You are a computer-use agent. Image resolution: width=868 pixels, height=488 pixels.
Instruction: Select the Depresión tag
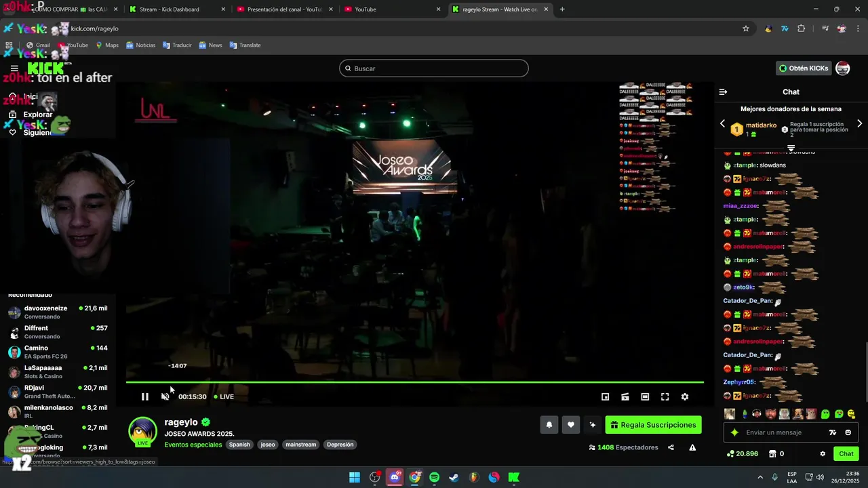[340, 445]
